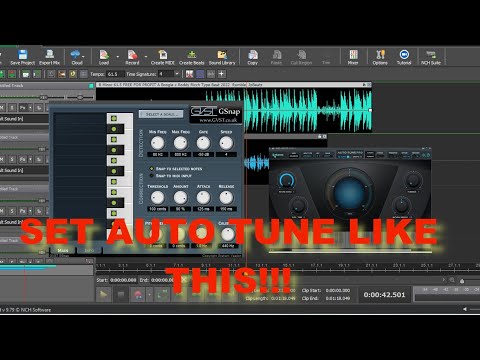
Task: Click the Load audio file icon
Action: [104, 57]
